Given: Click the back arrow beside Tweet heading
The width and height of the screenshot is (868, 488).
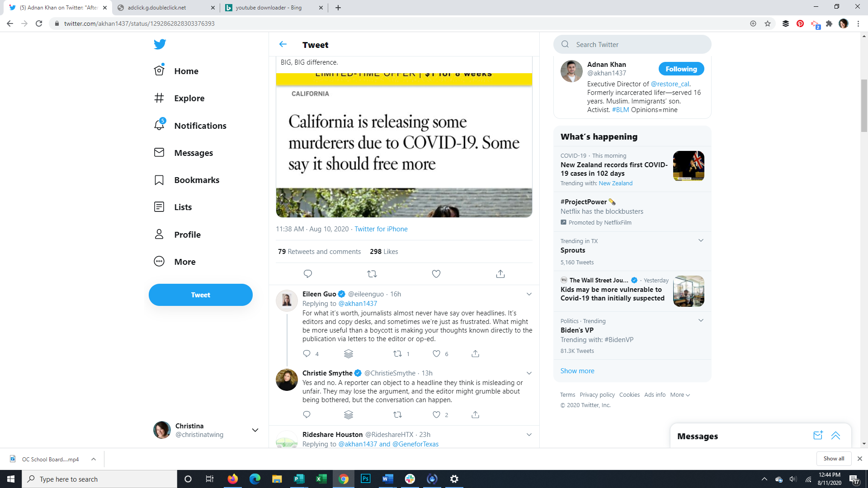Looking at the screenshot, I should tap(283, 44).
